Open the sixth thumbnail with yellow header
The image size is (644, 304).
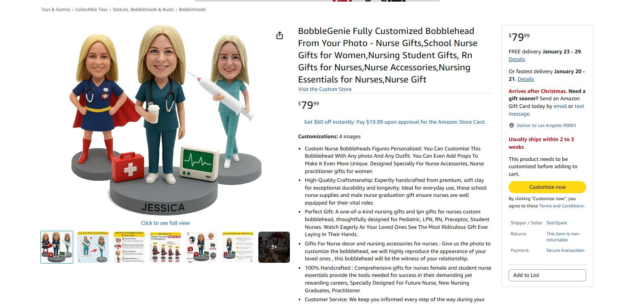(x=238, y=247)
